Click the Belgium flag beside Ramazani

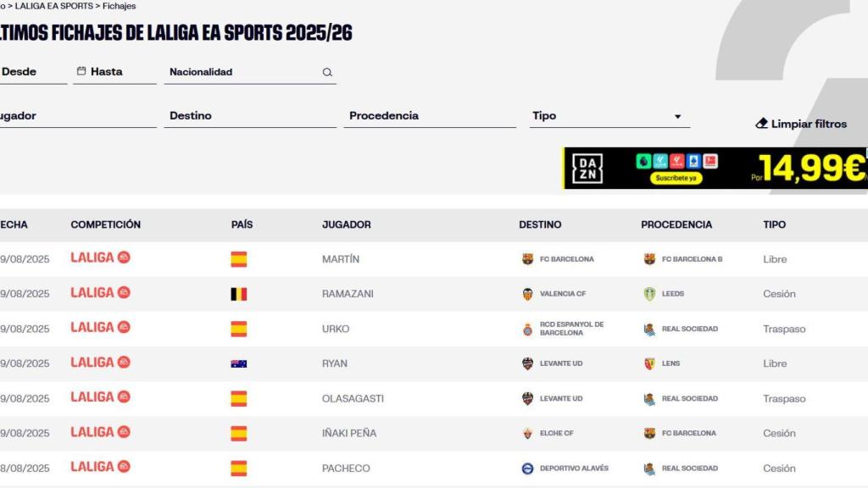pyautogui.click(x=238, y=293)
